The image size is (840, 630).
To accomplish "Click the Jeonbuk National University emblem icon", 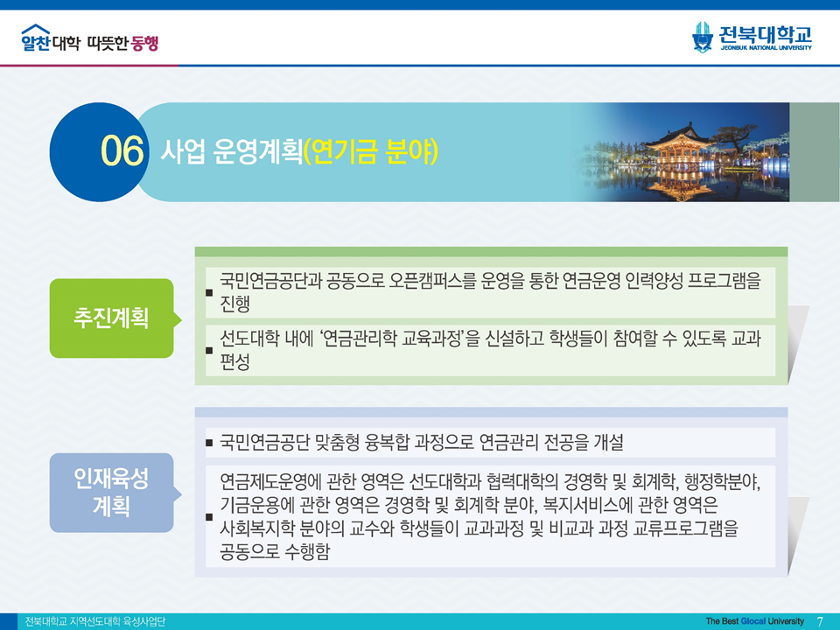I will coord(703,37).
